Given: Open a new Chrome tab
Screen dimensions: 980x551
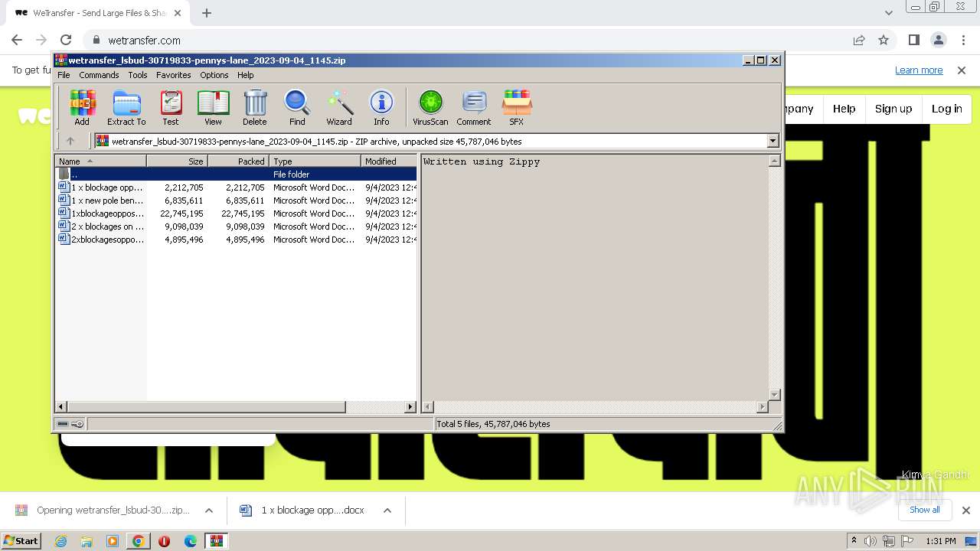Looking at the screenshot, I should click(x=207, y=13).
